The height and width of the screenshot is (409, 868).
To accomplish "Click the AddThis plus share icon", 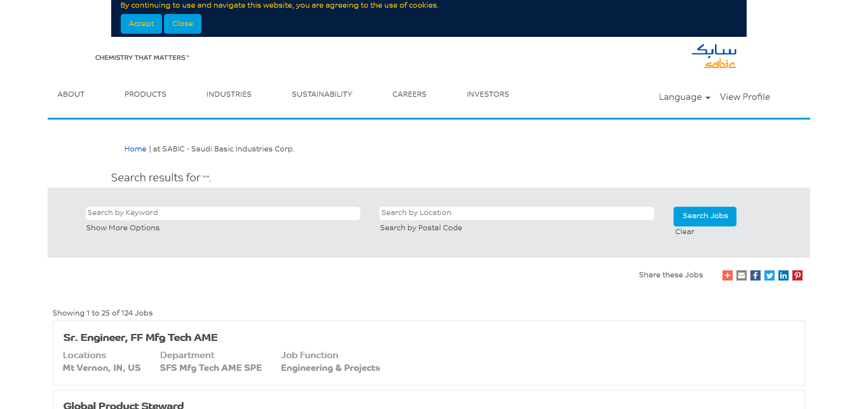I will [x=728, y=275].
